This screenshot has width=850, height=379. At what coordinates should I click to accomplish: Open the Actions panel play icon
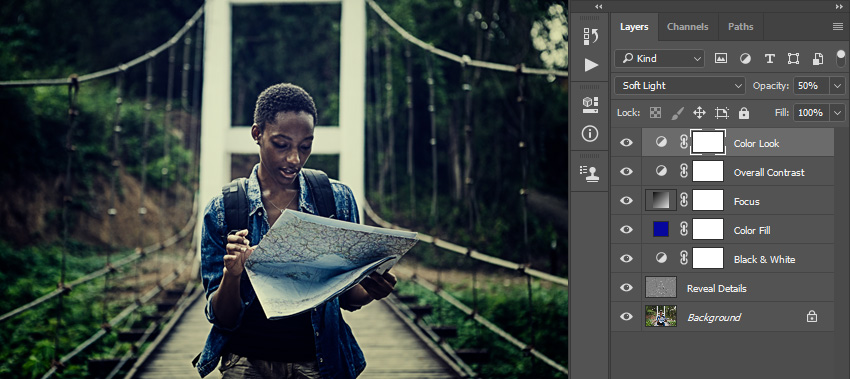point(591,65)
